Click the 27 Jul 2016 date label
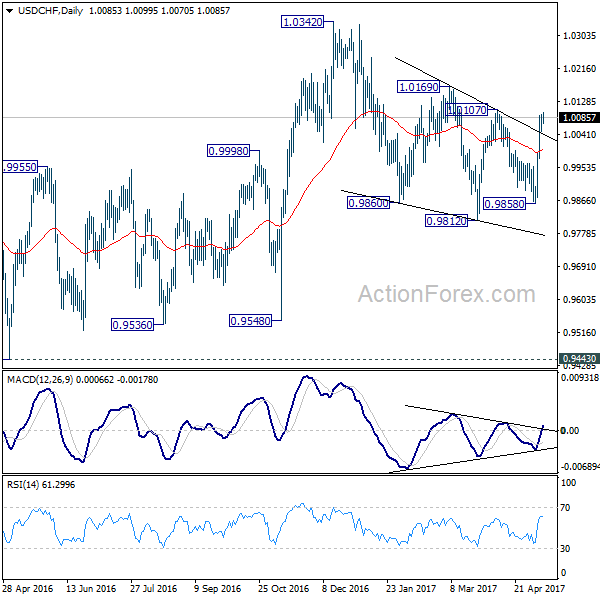The image size is (600, 600). (153, 588)
